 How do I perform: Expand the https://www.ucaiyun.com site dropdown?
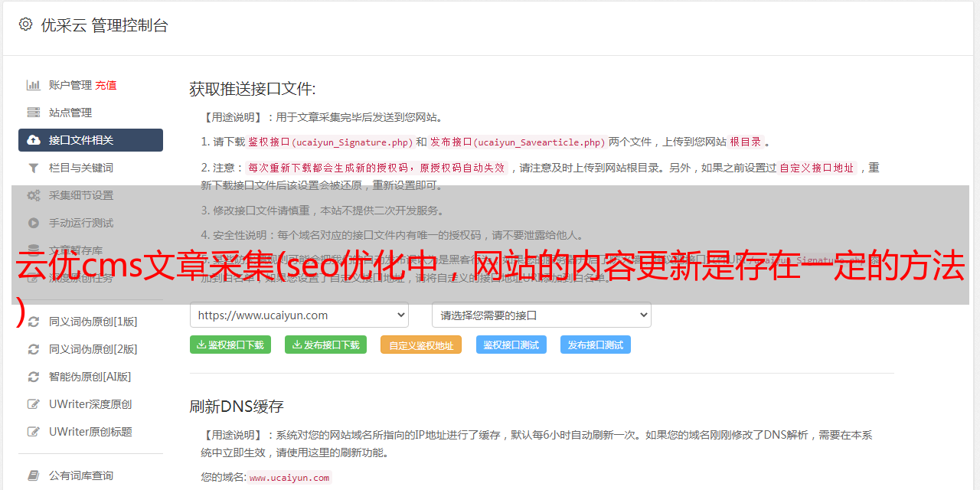pyautogui.click(x=299, y=315)
